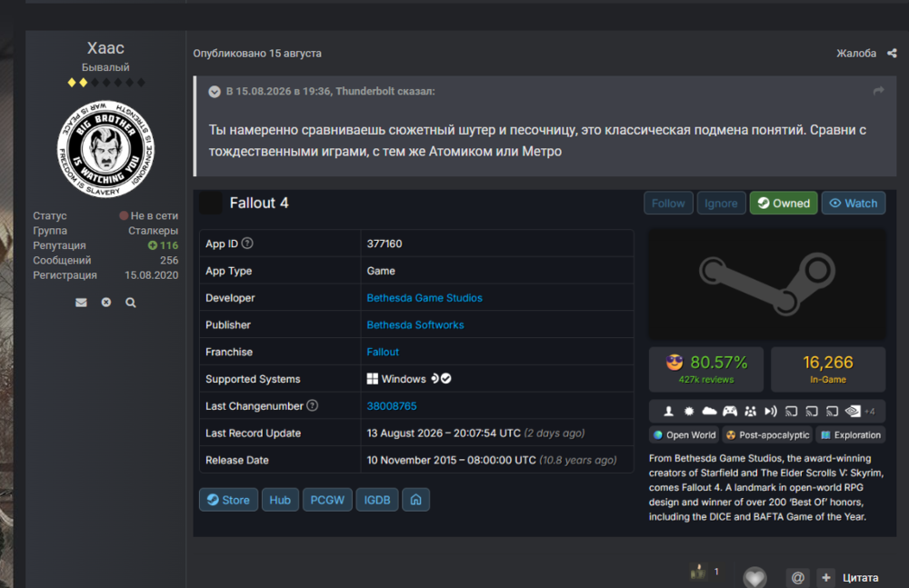Click the plus multi-quote button
Screen dimensions: 909x588
pos(826,578)
